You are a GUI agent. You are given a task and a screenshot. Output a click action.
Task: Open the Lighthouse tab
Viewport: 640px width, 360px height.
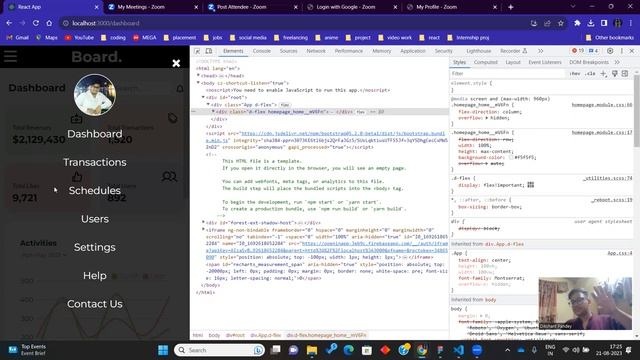(479, 51)
